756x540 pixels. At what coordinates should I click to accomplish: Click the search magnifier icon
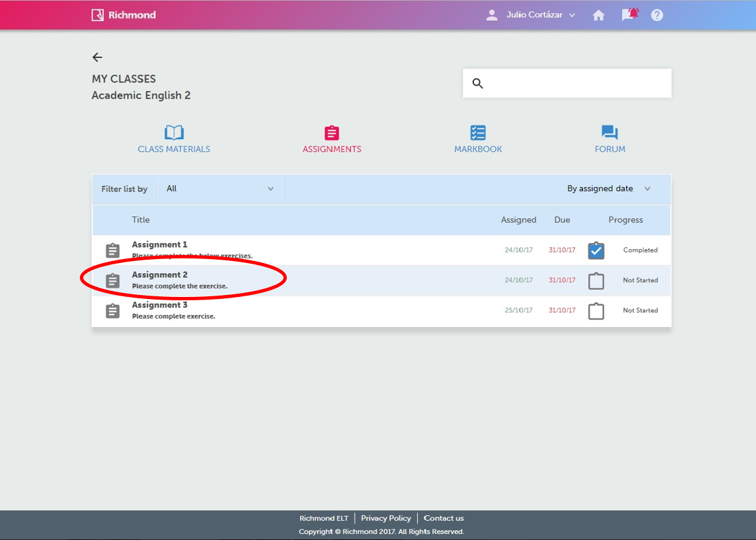pyautogui.click(x=477, y=83)
